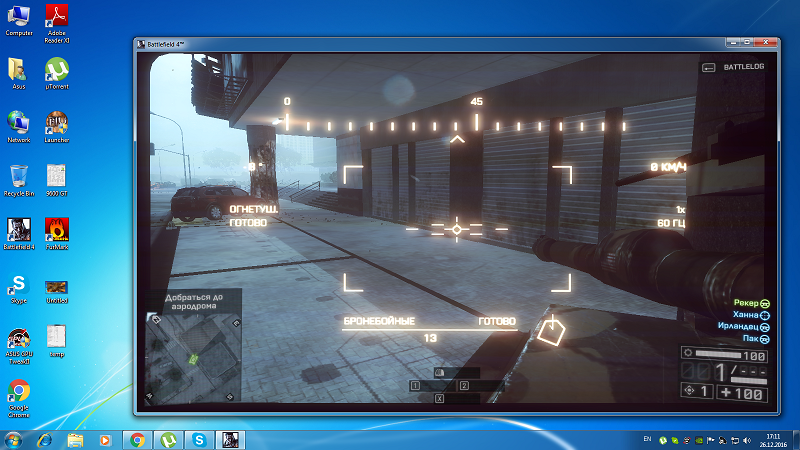Select the Launcher desktop shortcut
Viewport: 800px width, 450px height.
(x=57, y=127)
